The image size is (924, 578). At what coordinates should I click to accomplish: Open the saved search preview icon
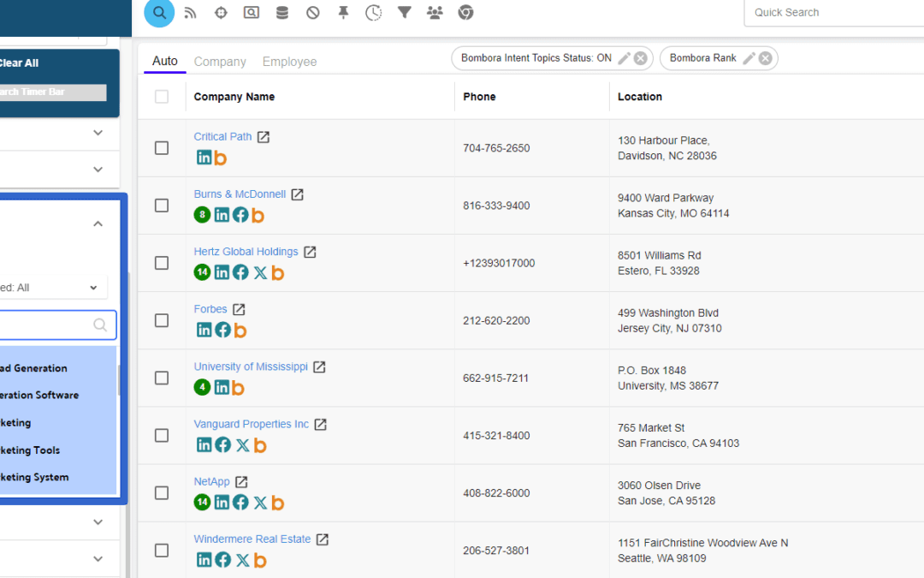pyautogui.click(x=252, y=12)
